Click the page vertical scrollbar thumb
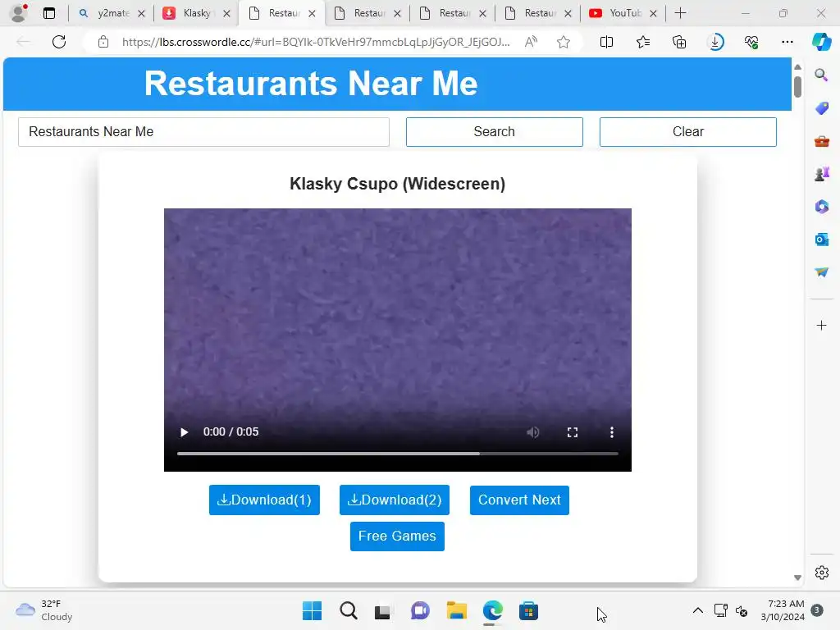Screen dimensions: 840x630 pos(797,87)
